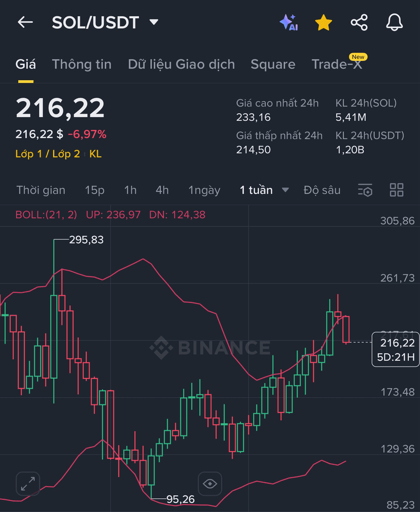
Task: Expand the 1 tuần interval dropdown
Action: pos(285,190)
